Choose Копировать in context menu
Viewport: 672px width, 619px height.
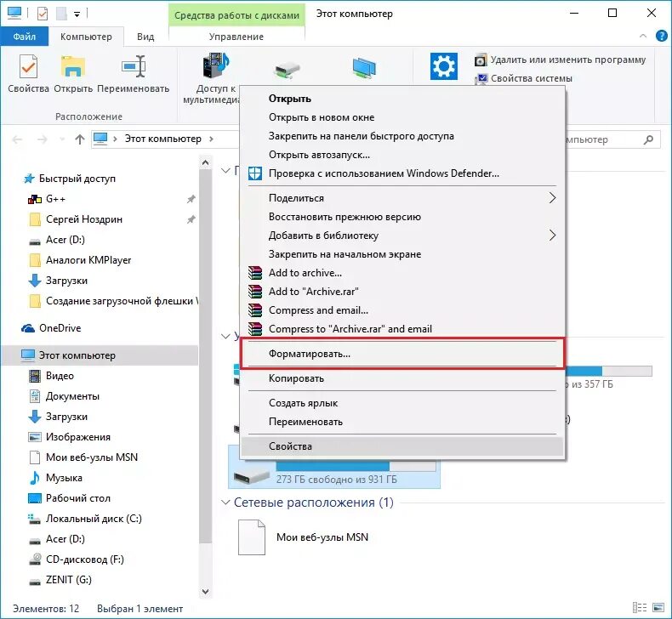pos(402,378)
